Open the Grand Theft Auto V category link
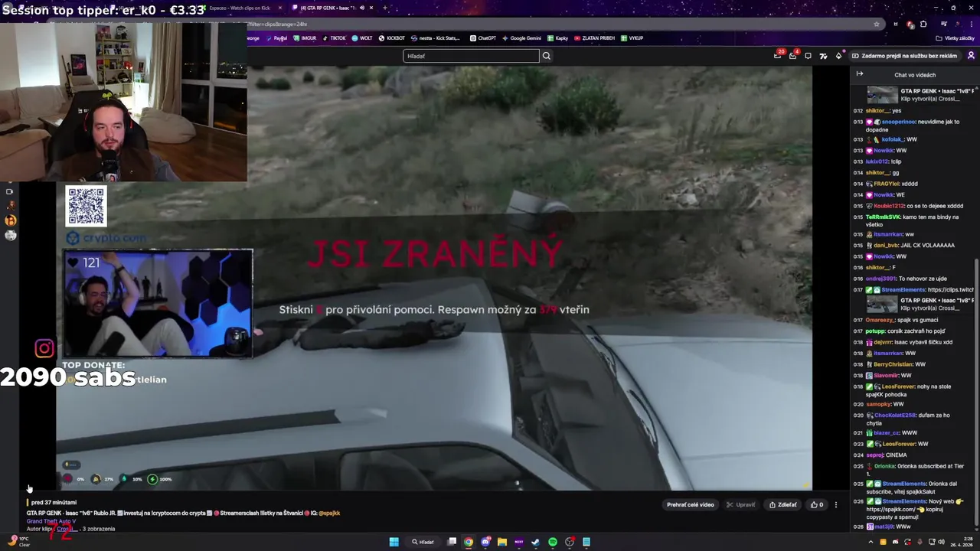The height and width of the screenshot is (551, 980). pos(51,521)
